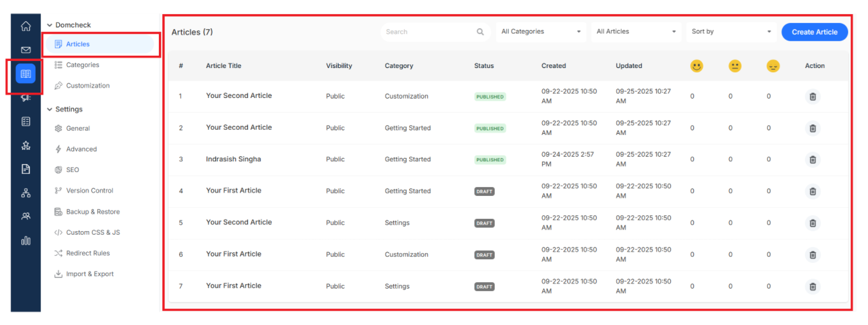This screenshot has width=868, height=325.
Task: Click the unhappy face column header
Action: pos(773,66)
